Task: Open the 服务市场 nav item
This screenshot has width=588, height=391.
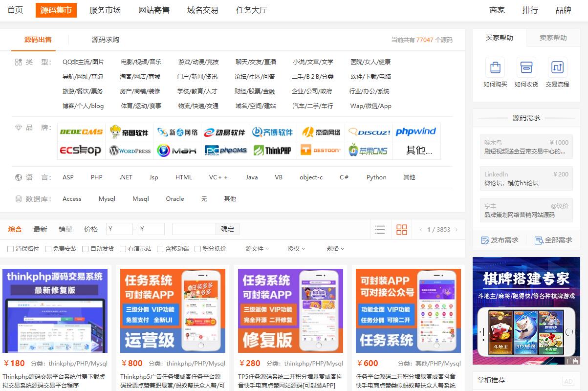Action: pyautogui.click(x=105, y=10)
